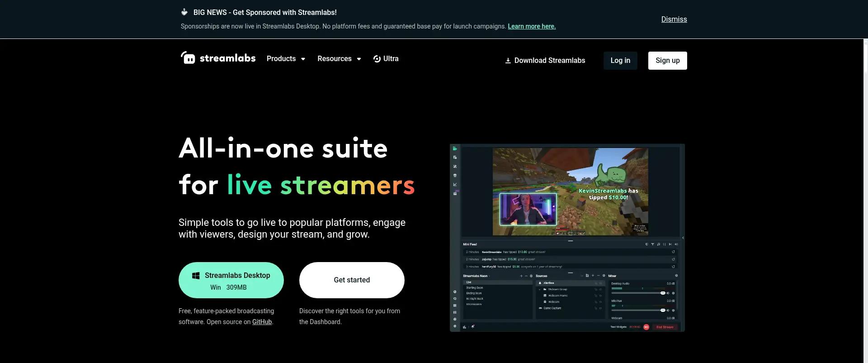
Task: Open the Streamlabs Neon scene collection dropdown
Action: tap(476, 276)
